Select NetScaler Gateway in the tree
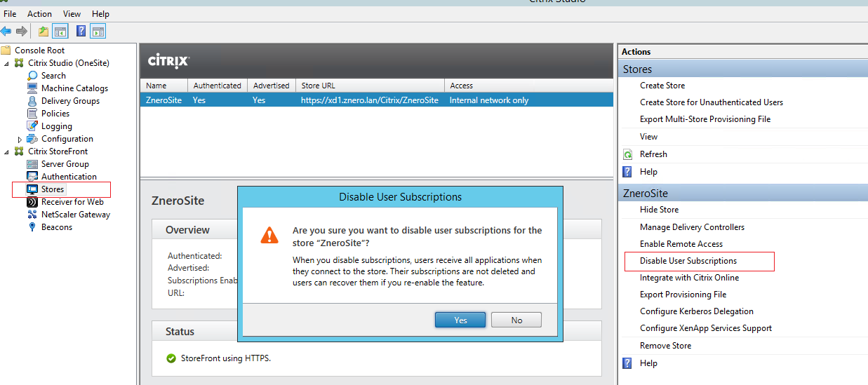The height and width of the screenshot is (385, 868). [75, 215]
